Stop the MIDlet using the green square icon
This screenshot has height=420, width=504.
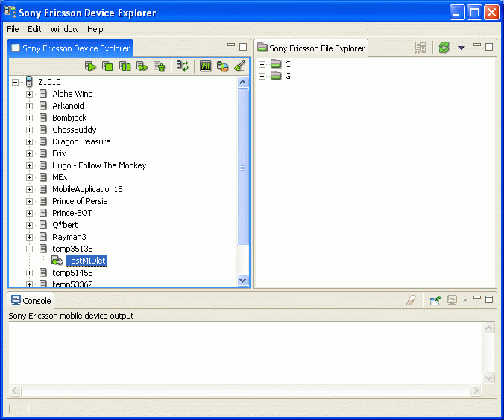pos(107,66)
